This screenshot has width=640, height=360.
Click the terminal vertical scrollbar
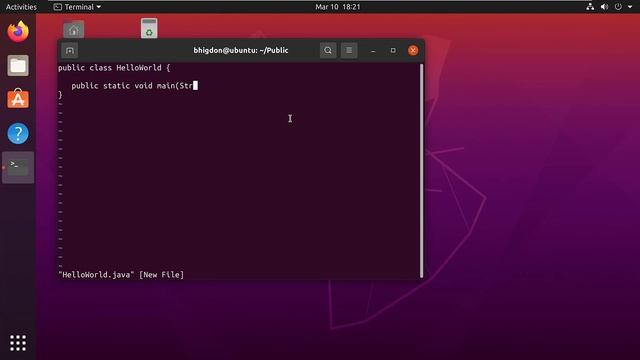422,171
